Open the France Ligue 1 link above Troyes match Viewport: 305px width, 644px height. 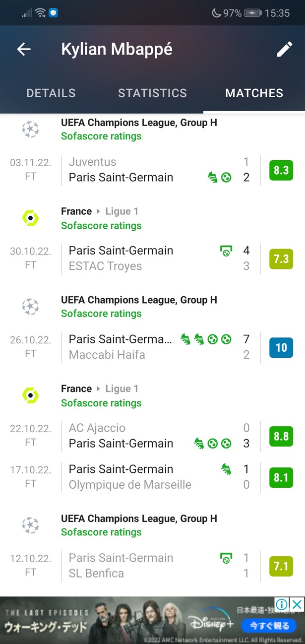coord(100,211)
